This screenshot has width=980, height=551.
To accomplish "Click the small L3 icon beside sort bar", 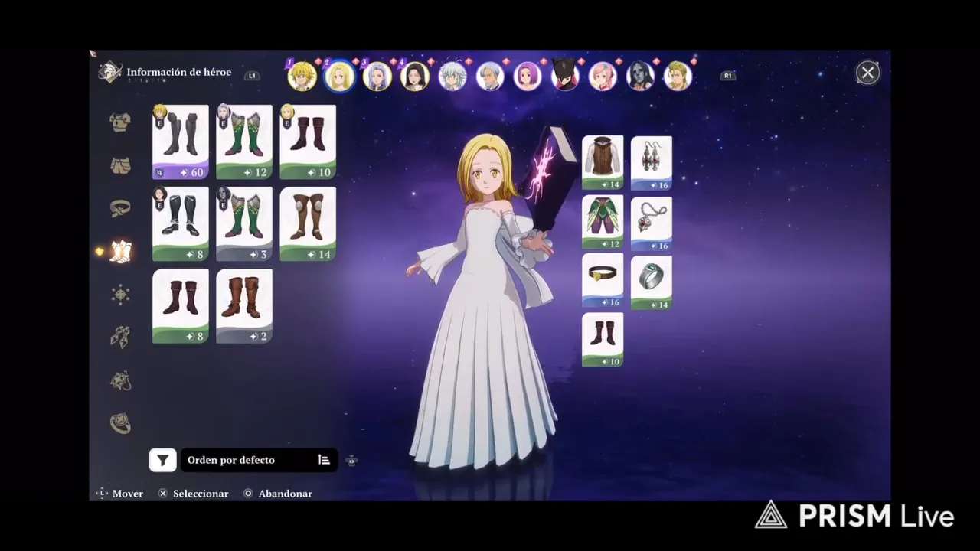I will coord(351,461).
